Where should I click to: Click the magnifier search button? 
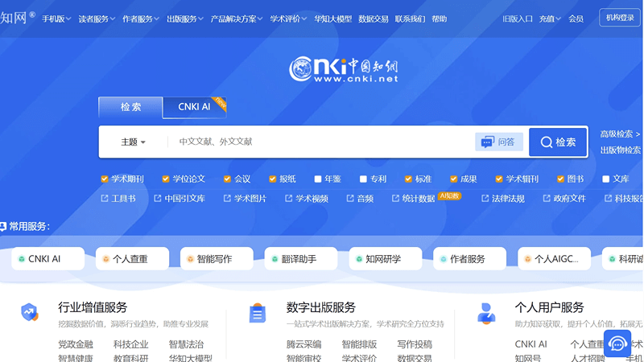tap(558, 142)
